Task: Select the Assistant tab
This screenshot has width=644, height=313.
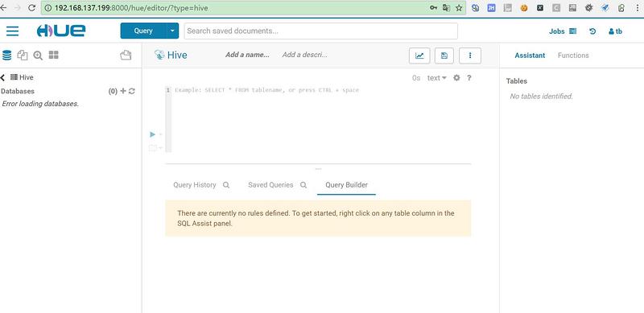Action: point(530,56)
